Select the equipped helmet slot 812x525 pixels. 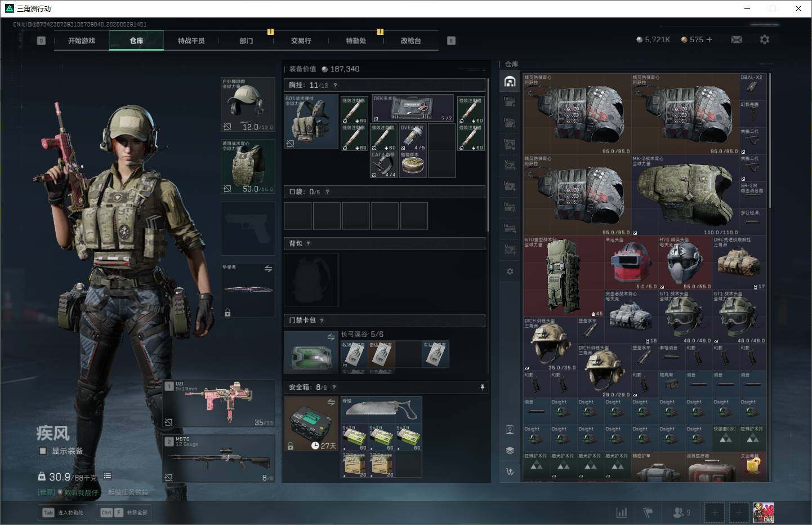pyautogui.click(x=248, y=105)
